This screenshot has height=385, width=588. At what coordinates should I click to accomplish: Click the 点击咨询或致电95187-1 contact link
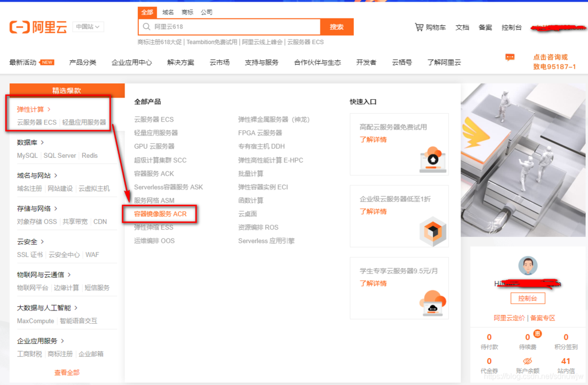(554, 62)
